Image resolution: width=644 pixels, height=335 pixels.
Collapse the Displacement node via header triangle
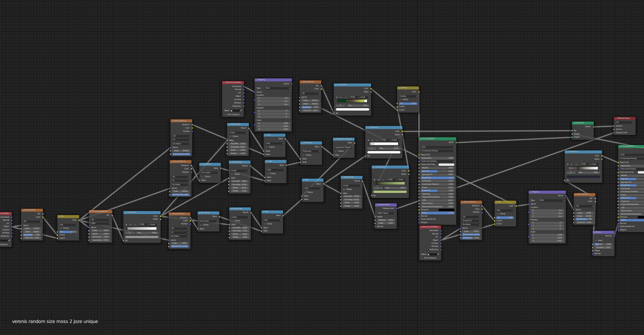coord(377,205)
